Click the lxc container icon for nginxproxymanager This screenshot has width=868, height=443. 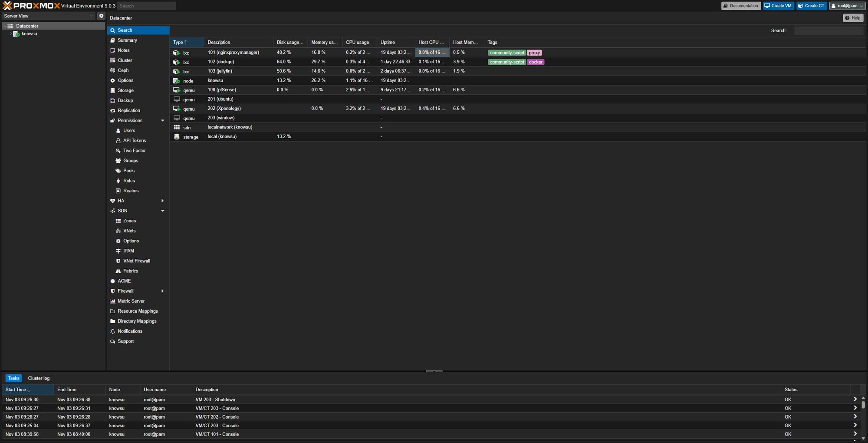tap(176, 53)
